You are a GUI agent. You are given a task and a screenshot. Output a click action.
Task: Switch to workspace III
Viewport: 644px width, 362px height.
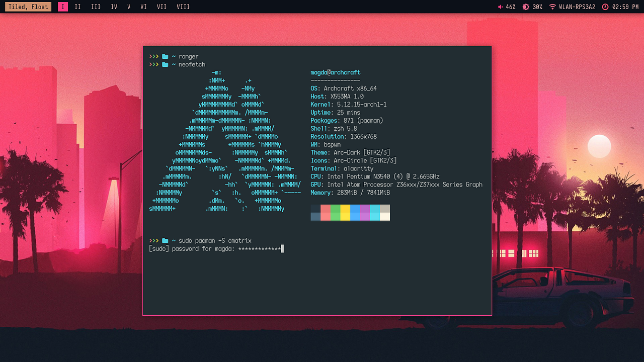(x=96, y=7)
